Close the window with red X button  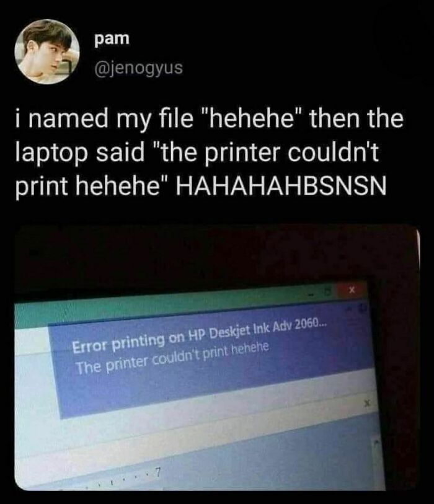tap(352, 290)
